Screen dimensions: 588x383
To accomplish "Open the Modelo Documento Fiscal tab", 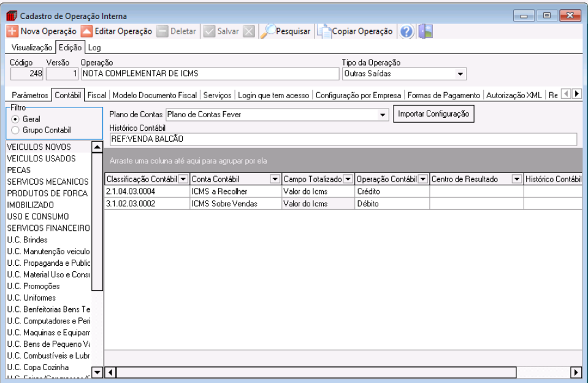I will pos(155,95).
